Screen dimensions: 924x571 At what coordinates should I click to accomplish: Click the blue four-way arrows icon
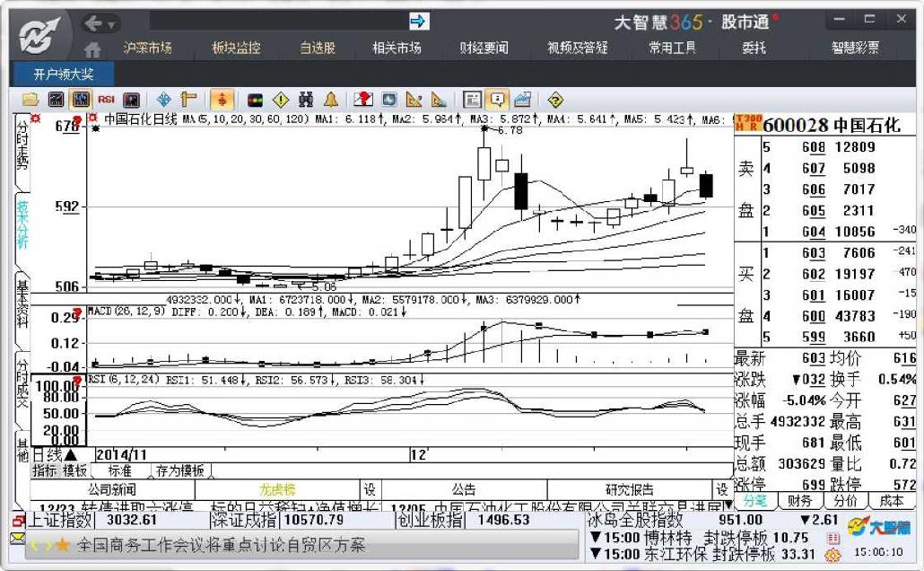coord(164,100)
